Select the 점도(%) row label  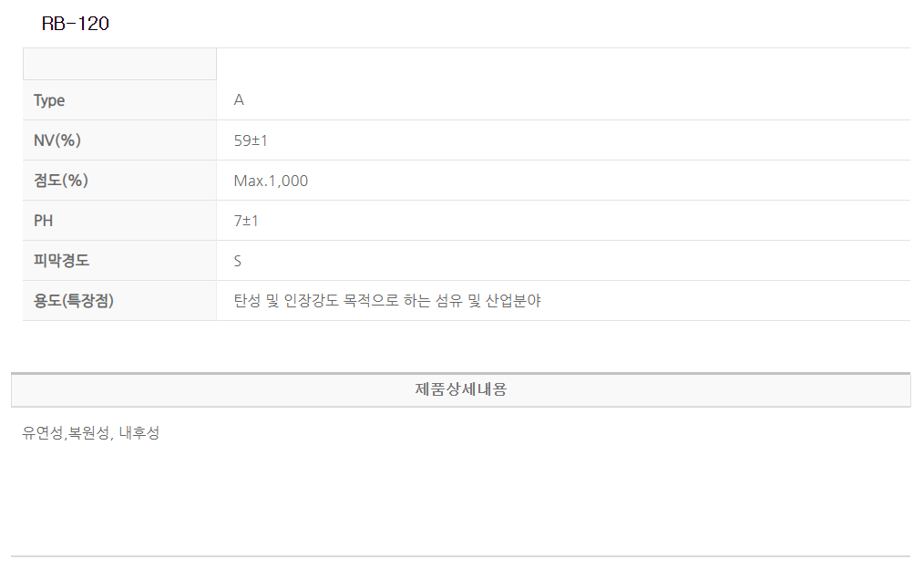click(x=61, y=181)
